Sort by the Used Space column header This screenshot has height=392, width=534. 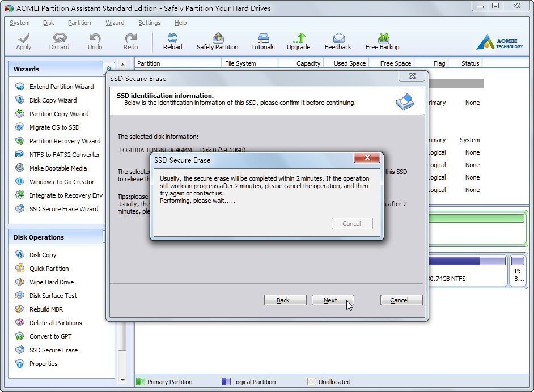click(x=346, y=63)
